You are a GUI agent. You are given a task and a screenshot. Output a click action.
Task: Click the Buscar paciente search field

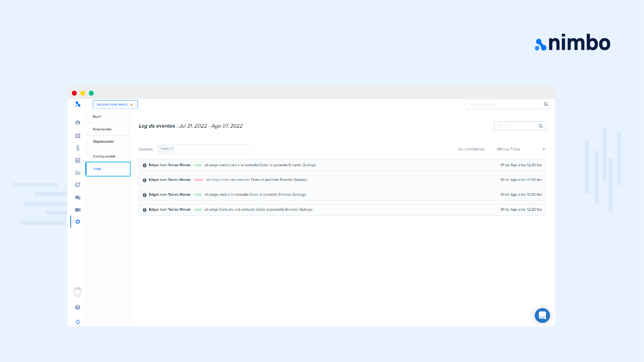point(504,104)
